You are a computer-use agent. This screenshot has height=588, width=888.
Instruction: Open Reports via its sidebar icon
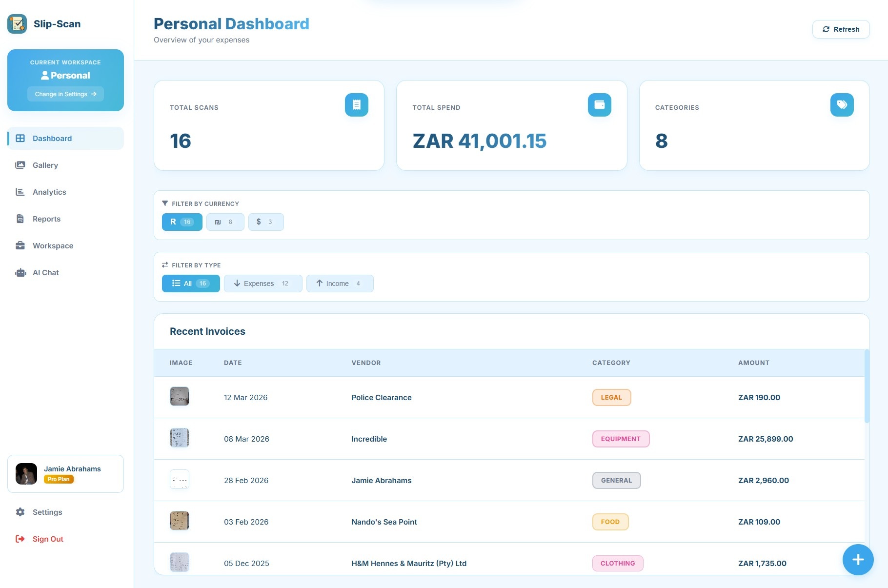click(20, 219)
